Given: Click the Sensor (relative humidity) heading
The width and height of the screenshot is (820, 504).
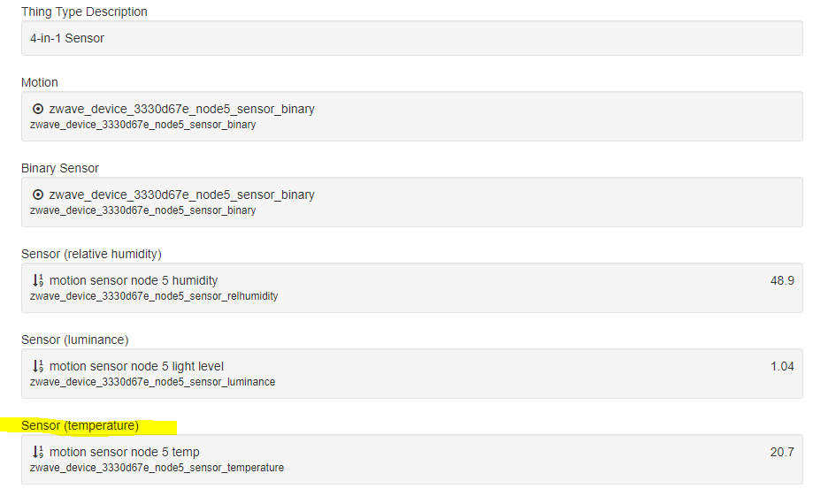Looking at the screenshot, I should coord(91,254).
